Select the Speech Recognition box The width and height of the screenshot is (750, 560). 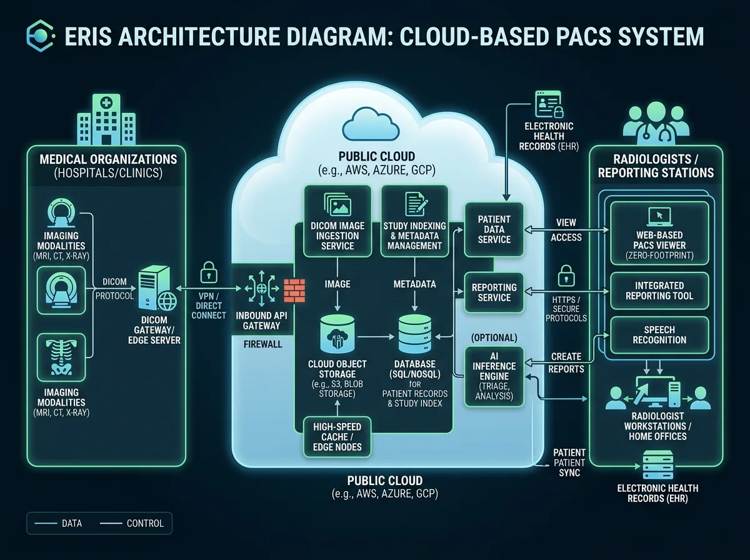pyautogui.click(x=659, y=334)
